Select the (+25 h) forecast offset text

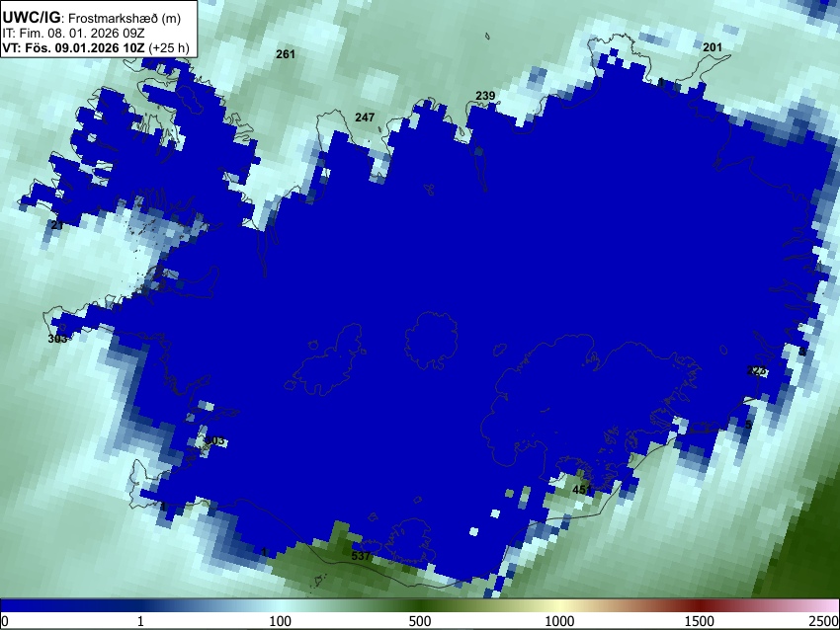click(x=168, y=47)
